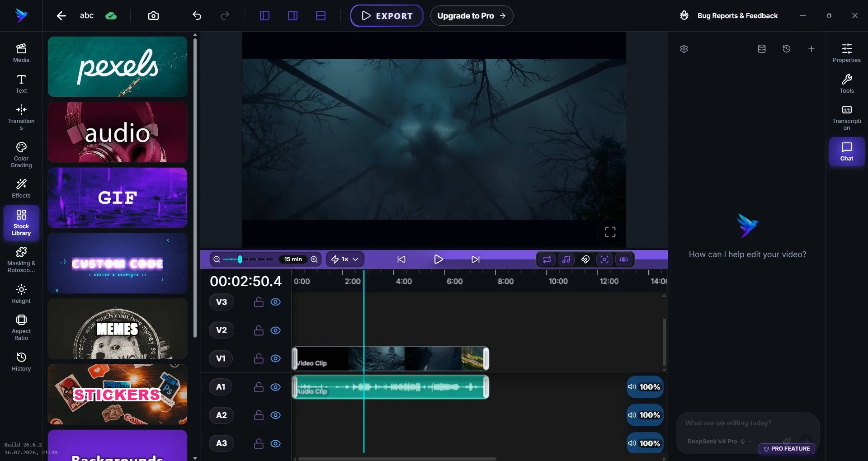Screen dimensions: 868x461
Task: Click the database icon in chat panel
Action: (762, 49)
